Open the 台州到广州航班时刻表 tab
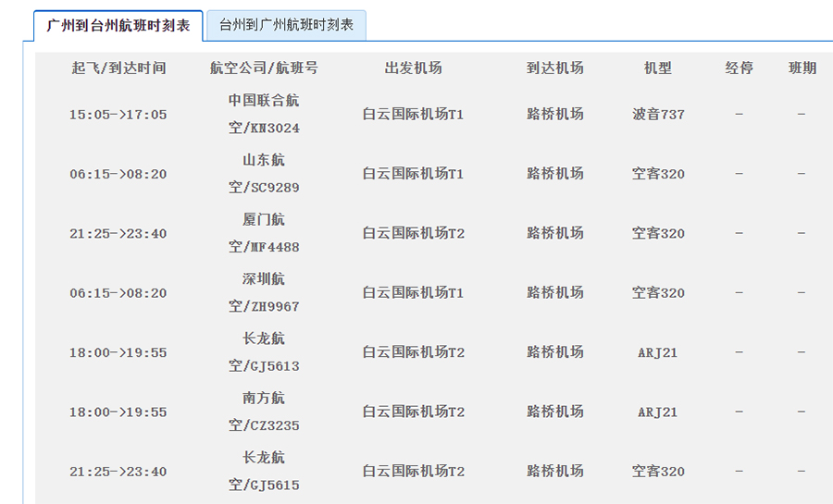833x504 pixels. click(x=286, y=26)
